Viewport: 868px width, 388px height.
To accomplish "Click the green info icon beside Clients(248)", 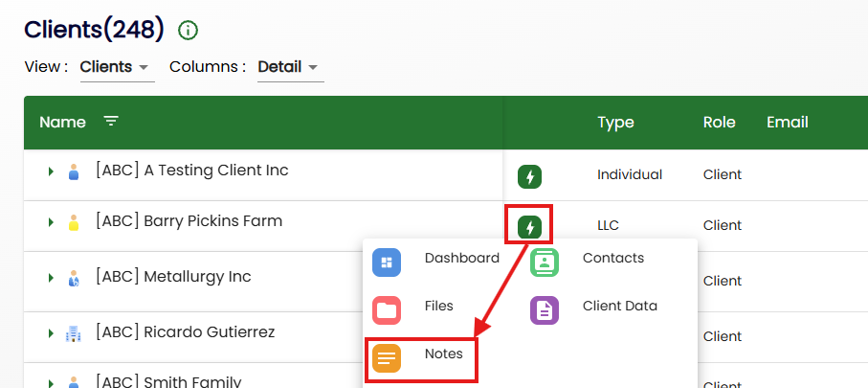I will 189,31.
